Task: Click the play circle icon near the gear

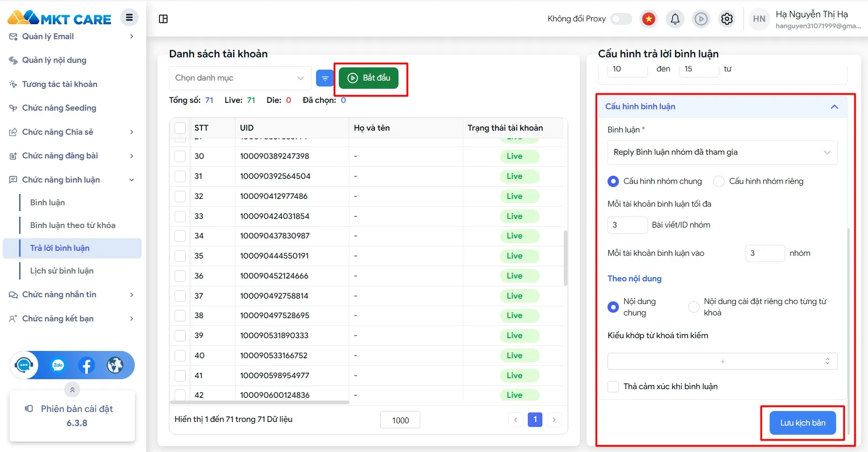Action: pyautogui.click(x=701, y=19)
